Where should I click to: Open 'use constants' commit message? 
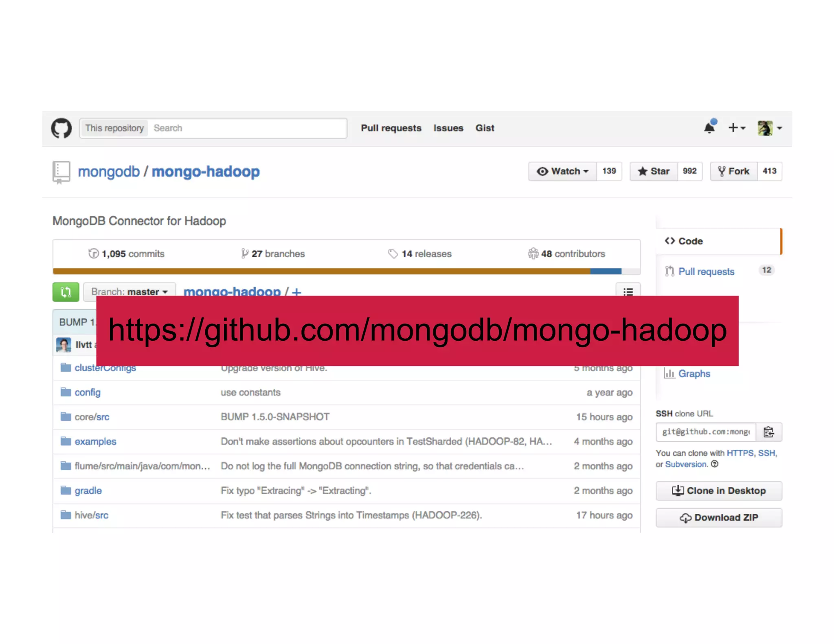point(250,392)
